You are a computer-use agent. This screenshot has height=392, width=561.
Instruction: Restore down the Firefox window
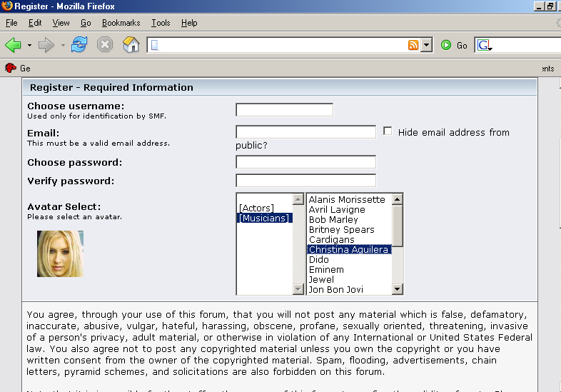(550, 6)
